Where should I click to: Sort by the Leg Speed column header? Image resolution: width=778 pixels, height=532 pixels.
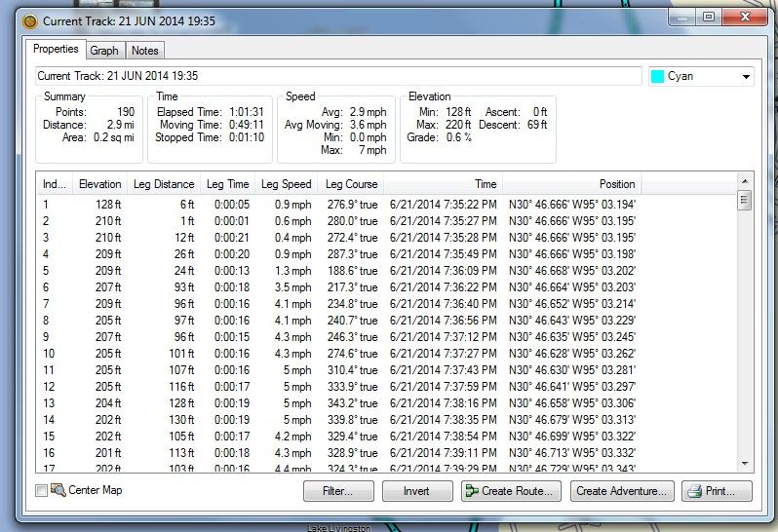tap(286, 184)
